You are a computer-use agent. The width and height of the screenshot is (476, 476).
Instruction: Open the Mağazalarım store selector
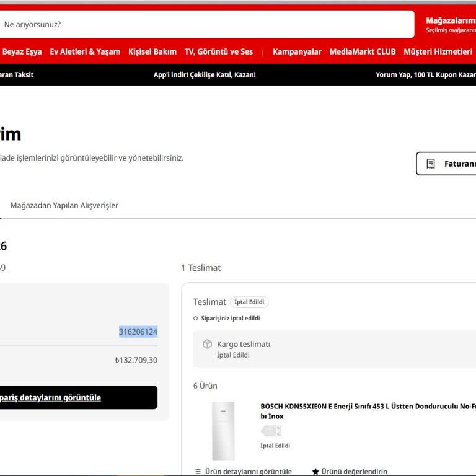coord(451,25)
